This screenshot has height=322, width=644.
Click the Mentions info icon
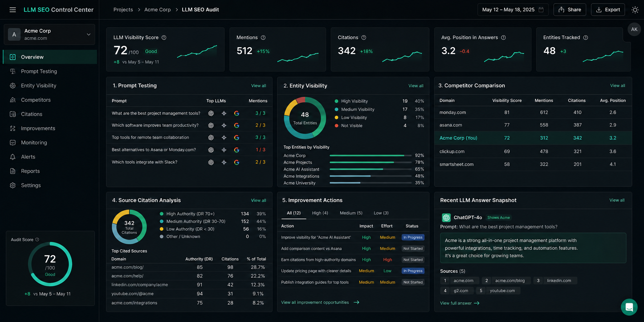(x=263, y=37)
